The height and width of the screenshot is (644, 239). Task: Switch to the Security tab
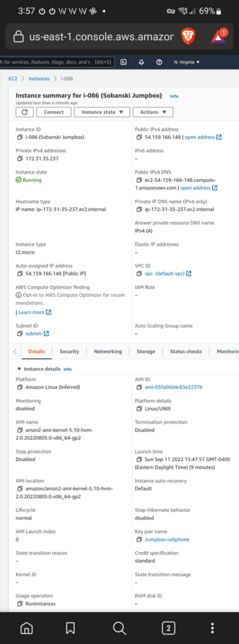point(70,352)
